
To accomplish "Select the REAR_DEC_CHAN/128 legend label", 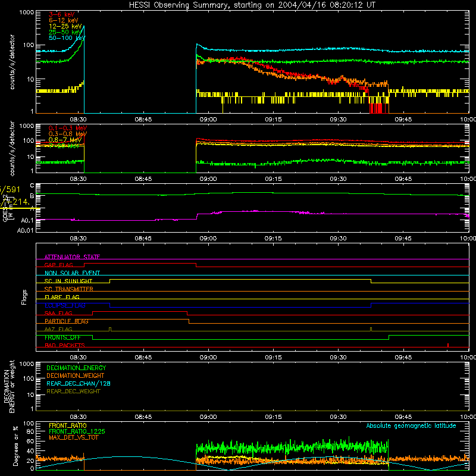I will point(79,383).
